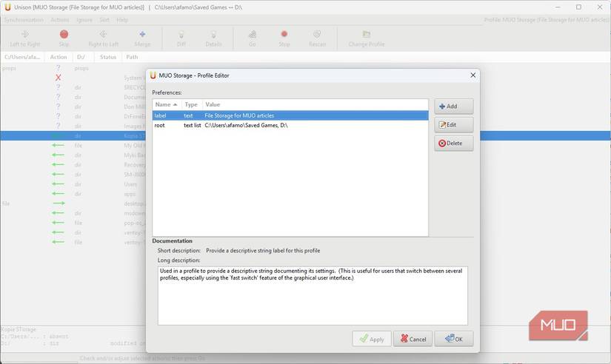
Task: Click the Type column header
Action: (x=192, y=104)
